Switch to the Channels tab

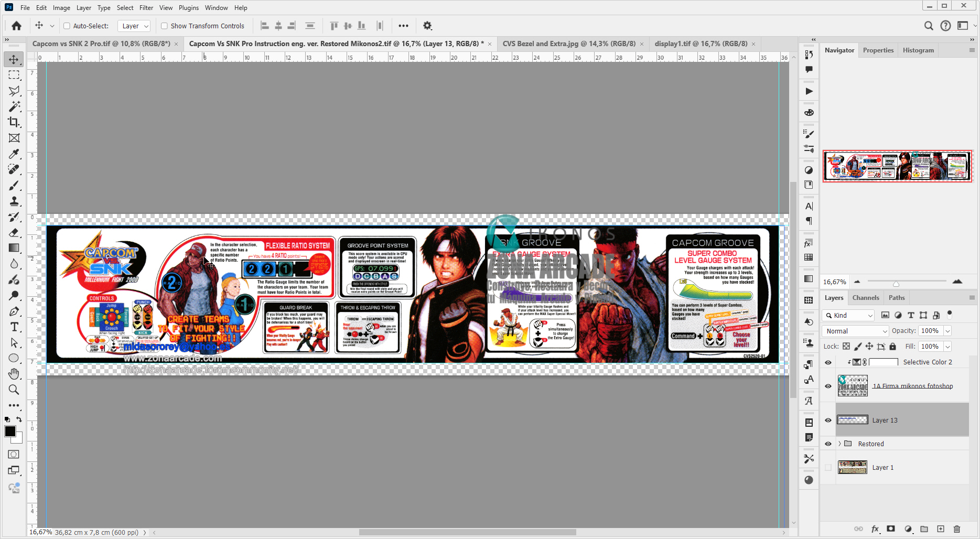tap(865, 298)
